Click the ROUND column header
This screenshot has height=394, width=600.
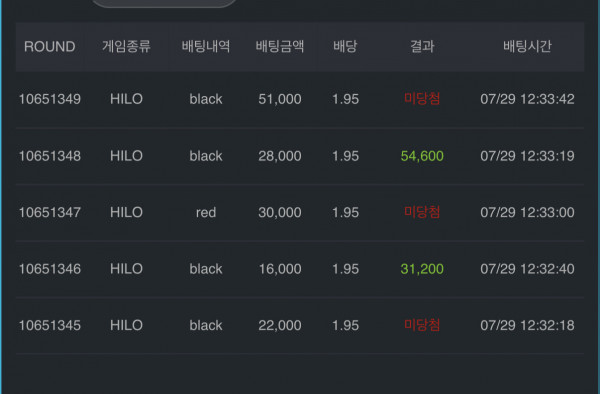[49, 47]
